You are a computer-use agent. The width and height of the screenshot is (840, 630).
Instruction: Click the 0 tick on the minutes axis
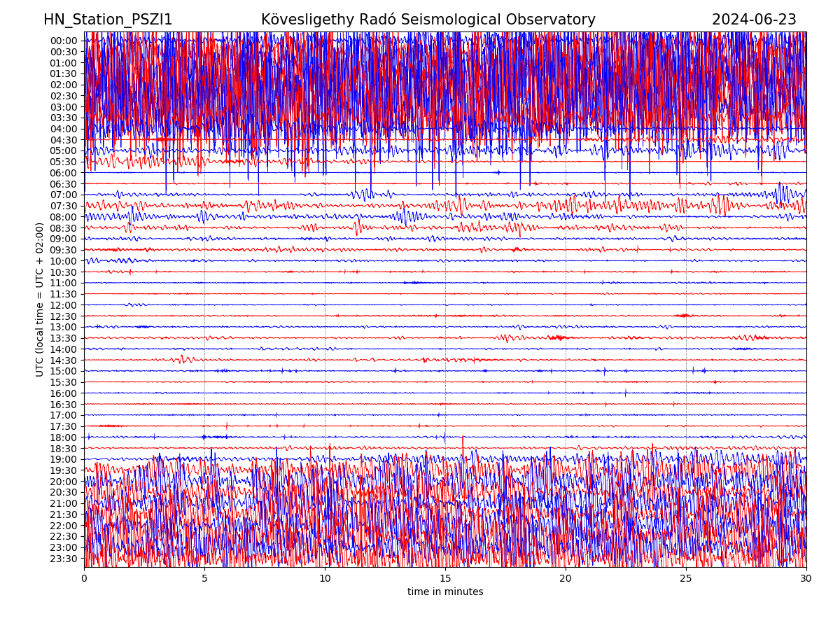coord(84,579)
